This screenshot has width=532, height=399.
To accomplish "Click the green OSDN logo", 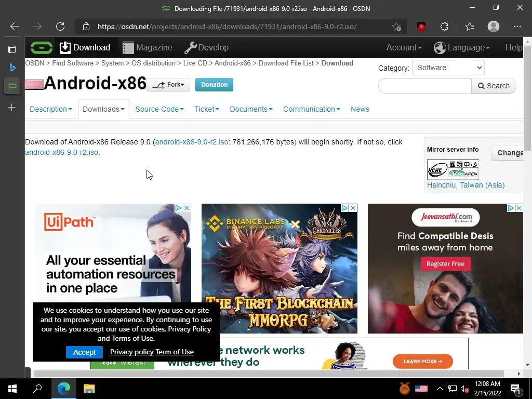I will [x=42, y=47].
